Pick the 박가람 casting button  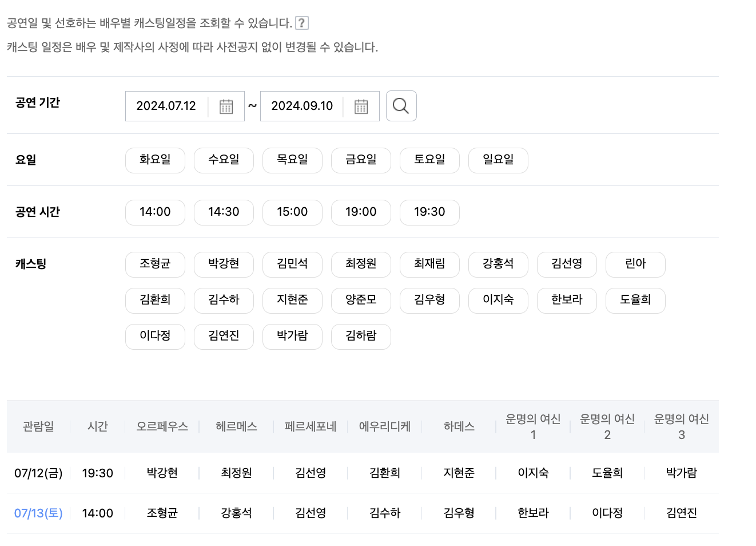[292, 337]
